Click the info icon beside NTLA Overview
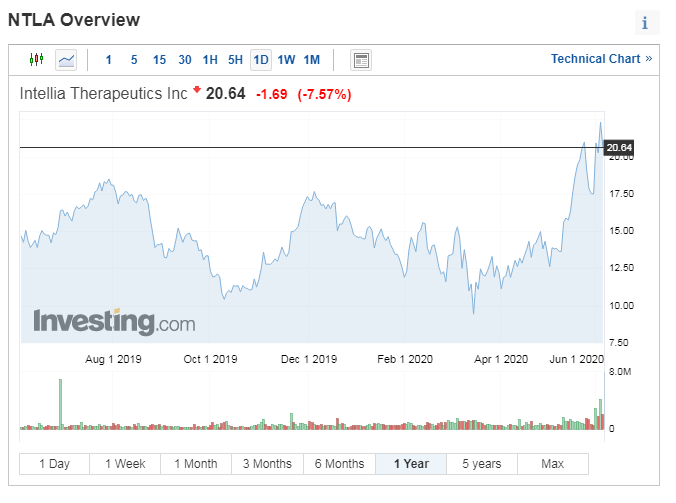The width and height of the screenshot is (676, 503). point(645,22)
